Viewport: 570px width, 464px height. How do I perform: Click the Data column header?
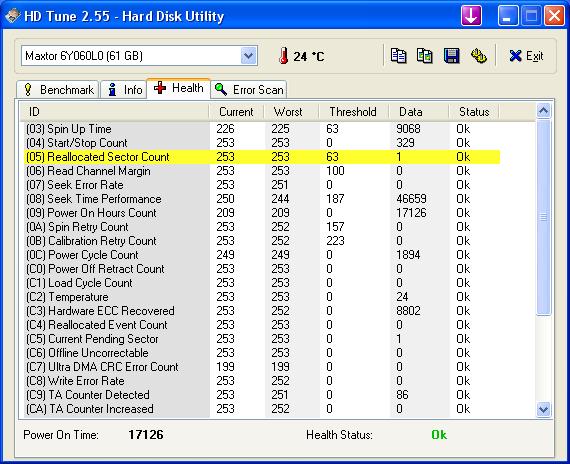419,112
